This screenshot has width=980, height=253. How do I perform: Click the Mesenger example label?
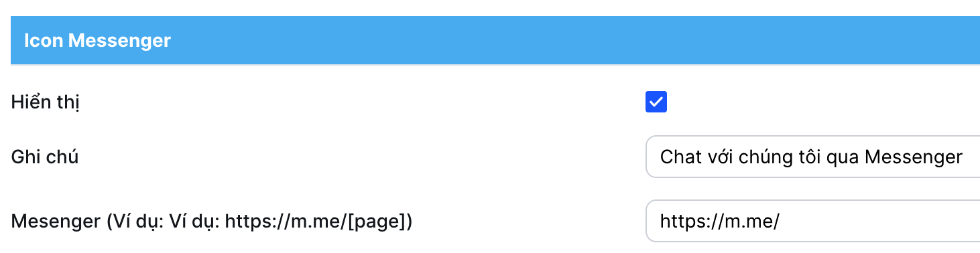point(211,222)
